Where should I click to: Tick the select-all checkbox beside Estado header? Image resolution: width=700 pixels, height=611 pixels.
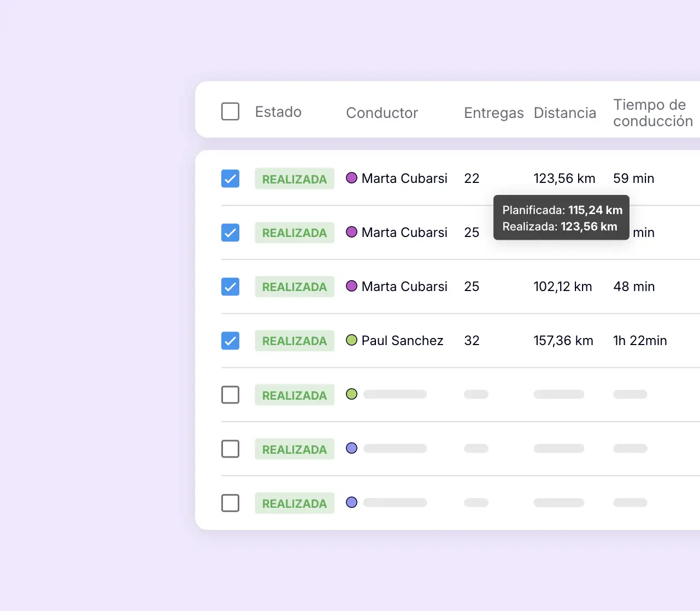click(230, 111)
